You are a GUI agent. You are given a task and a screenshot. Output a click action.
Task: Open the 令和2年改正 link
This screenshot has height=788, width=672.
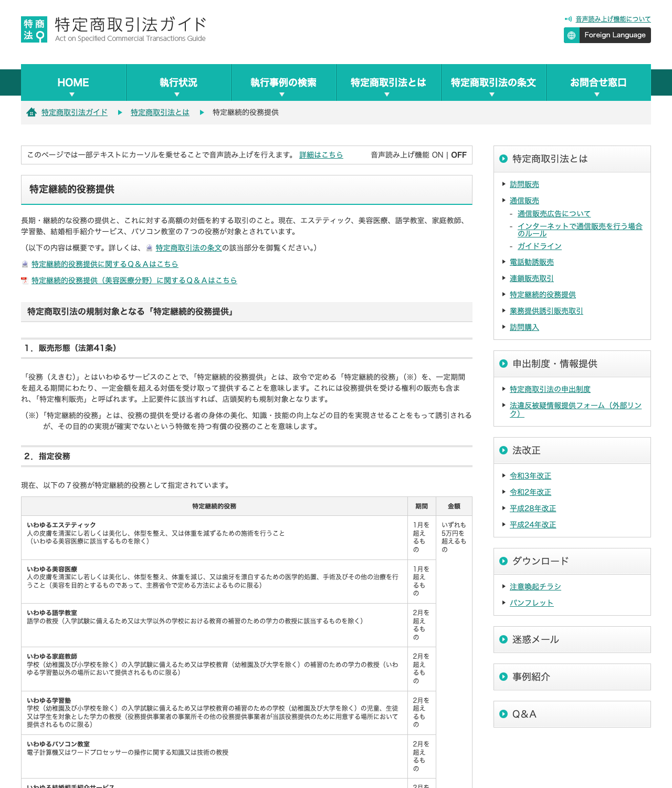(530, 492)
